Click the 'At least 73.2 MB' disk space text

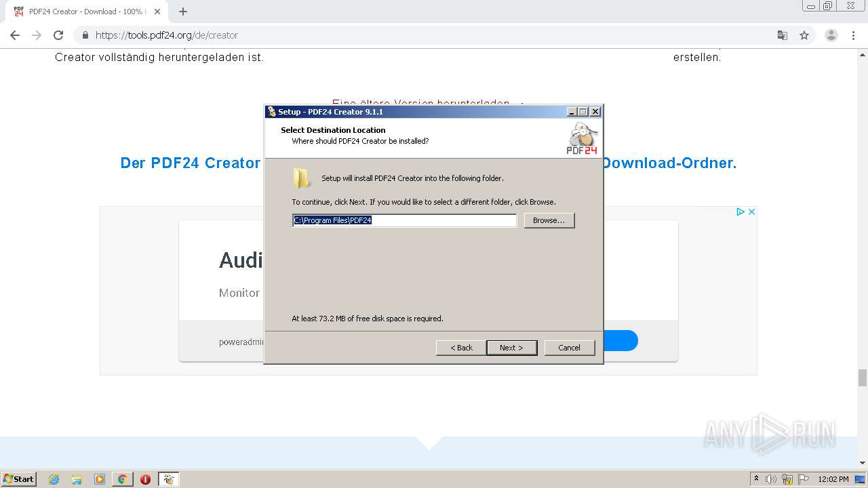click(x=368, y=319)
